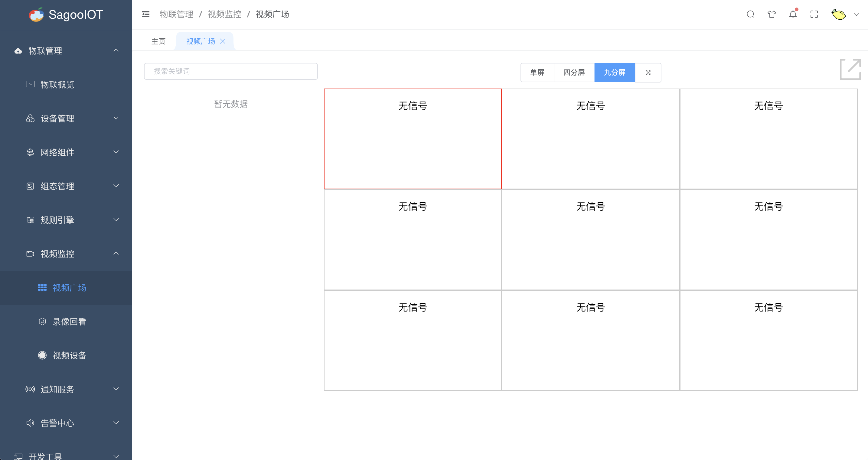
Task: Click the theme shirt icon
Action: [772, 14]
